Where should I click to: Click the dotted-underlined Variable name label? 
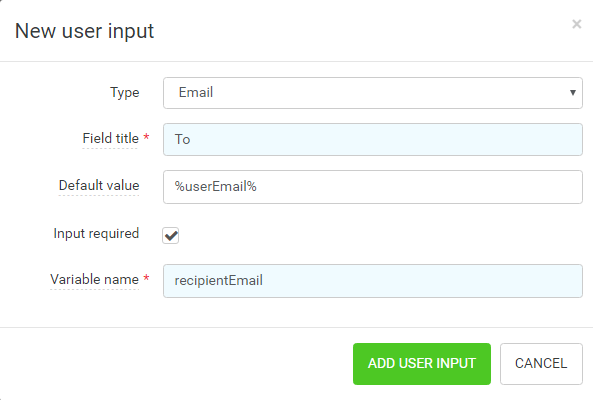click(94, 280)
